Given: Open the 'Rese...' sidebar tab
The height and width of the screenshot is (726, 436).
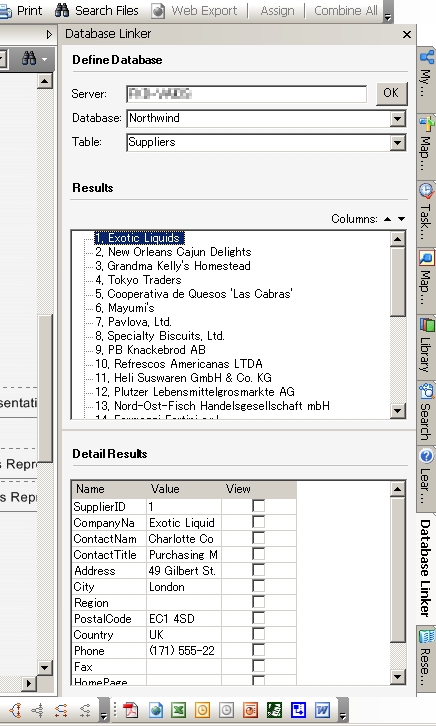Looking at the screenshot, I should pyautogui.click(x=426, y=659).
